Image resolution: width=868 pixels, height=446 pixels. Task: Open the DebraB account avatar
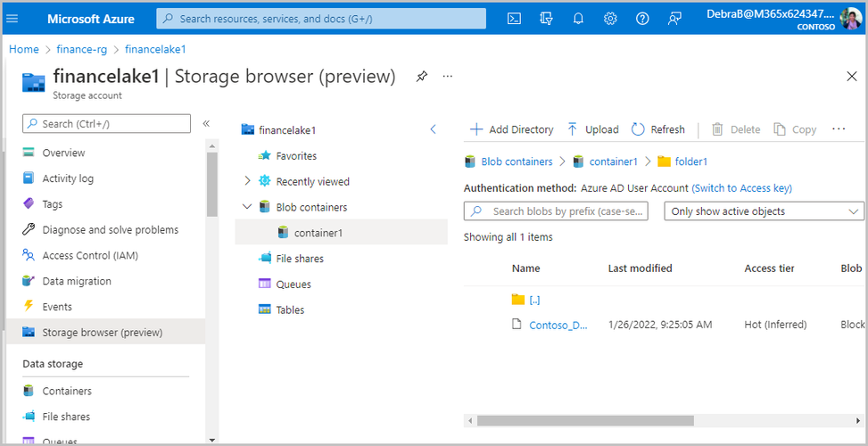(851, 18)
